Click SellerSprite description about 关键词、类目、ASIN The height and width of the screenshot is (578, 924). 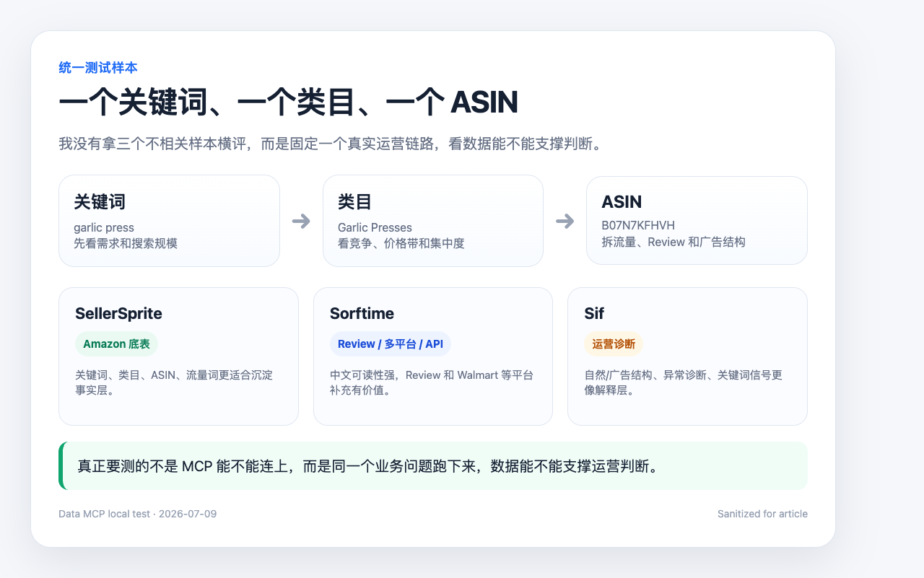[x=174, y=382]
